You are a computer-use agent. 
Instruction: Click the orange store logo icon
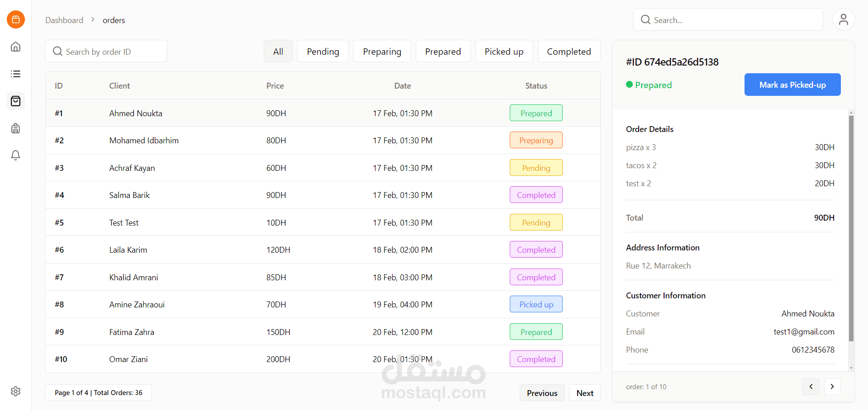(x=16, y=19)
